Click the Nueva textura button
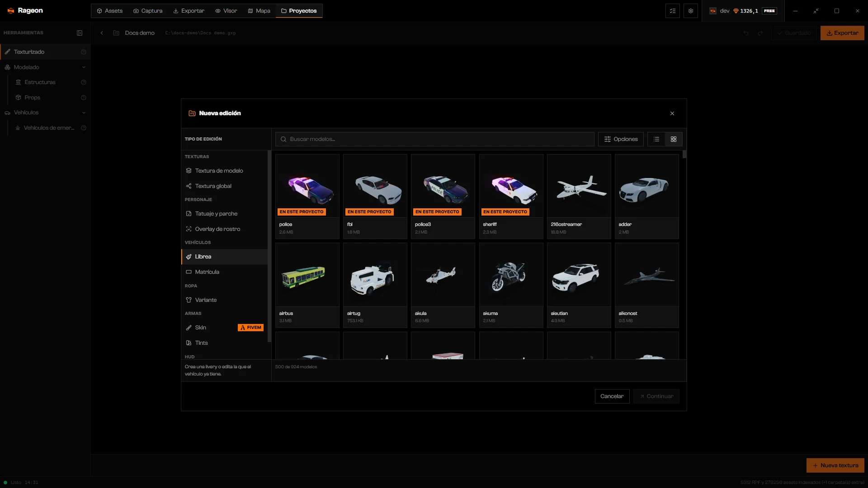Image resolution: width=868 pixels, height=488 pixels. 835,465
